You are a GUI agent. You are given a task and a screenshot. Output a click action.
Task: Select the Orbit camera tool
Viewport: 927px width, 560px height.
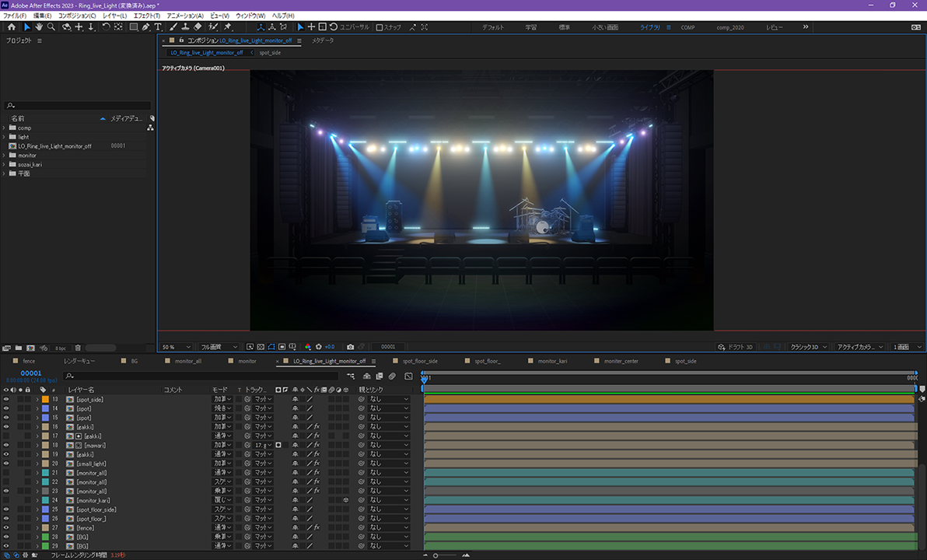(66, 27)
